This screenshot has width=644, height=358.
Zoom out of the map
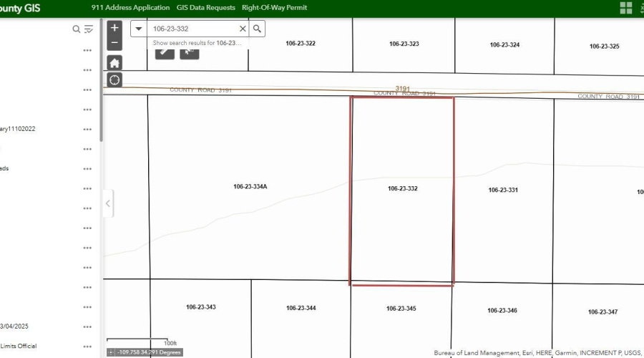click(114, 43)
